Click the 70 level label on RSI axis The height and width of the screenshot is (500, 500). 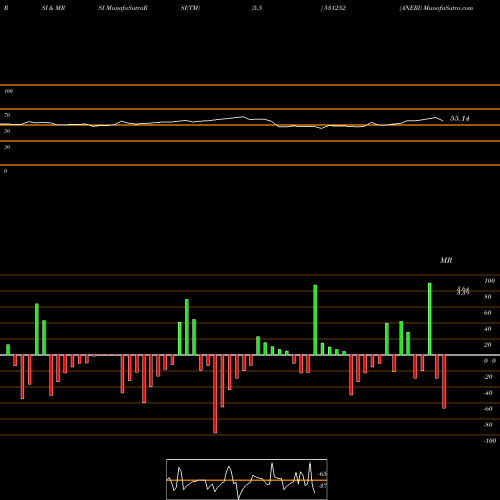click(7, 115)
